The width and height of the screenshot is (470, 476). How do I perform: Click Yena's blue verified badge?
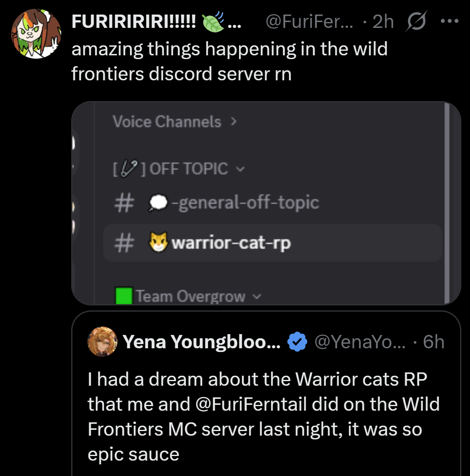tap(297, 342)
